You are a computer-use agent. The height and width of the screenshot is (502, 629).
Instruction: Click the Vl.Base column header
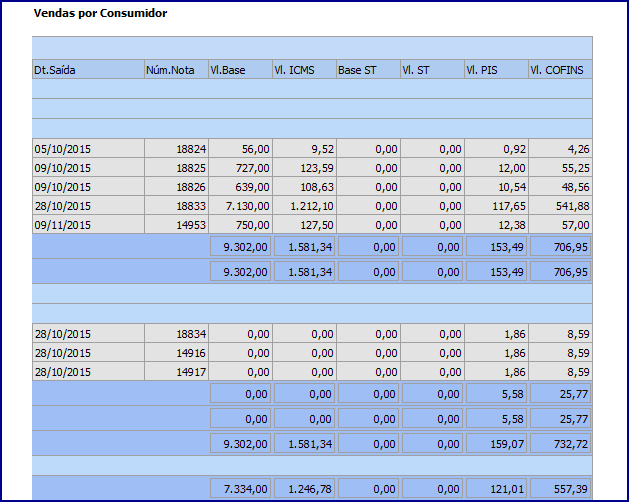[x=240, y=70]
